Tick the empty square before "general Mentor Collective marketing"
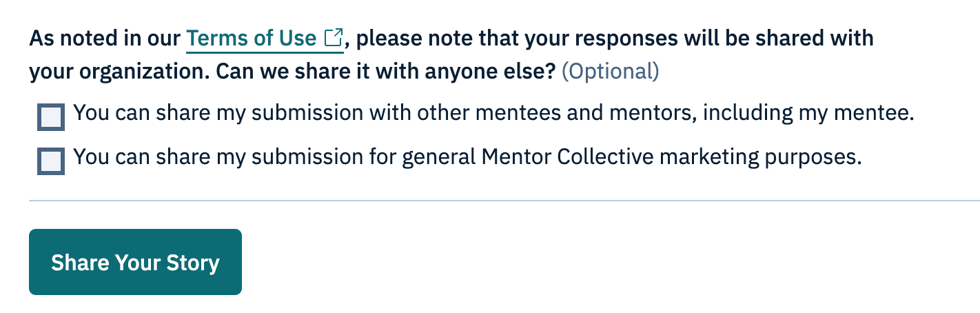Screen dimensions: 980x313 coord(51,162)
